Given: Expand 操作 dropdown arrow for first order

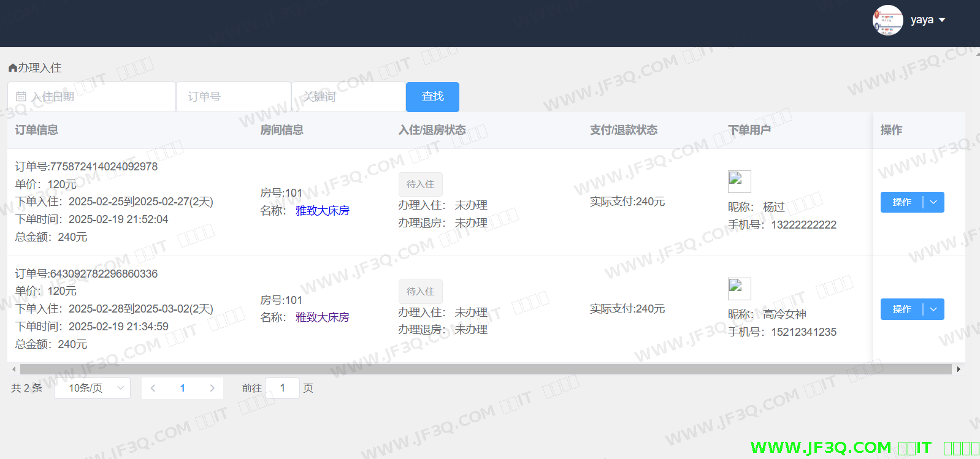Looking at the screenshot, I should pyautogui.click(x=933, y=202).
